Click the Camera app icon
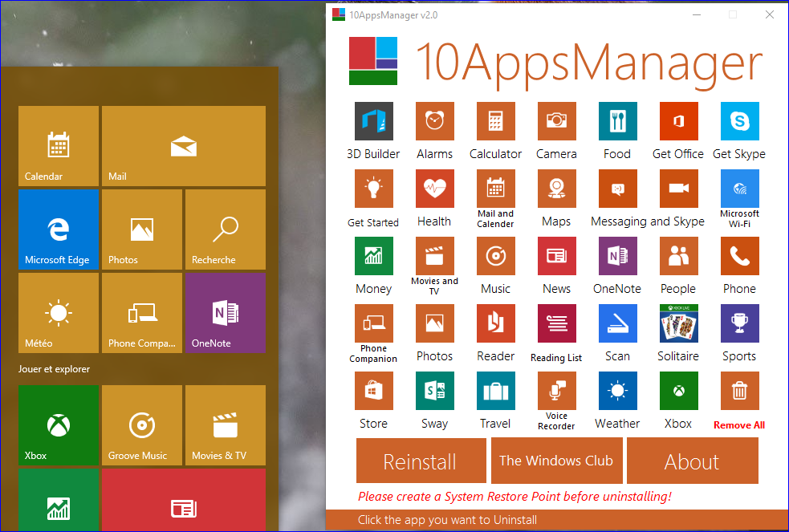 coord(556,121)
